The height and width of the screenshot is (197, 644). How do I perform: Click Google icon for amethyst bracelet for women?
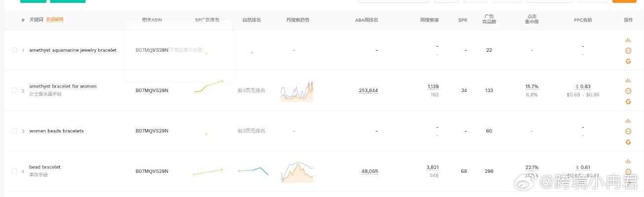(x=628, y=101)
